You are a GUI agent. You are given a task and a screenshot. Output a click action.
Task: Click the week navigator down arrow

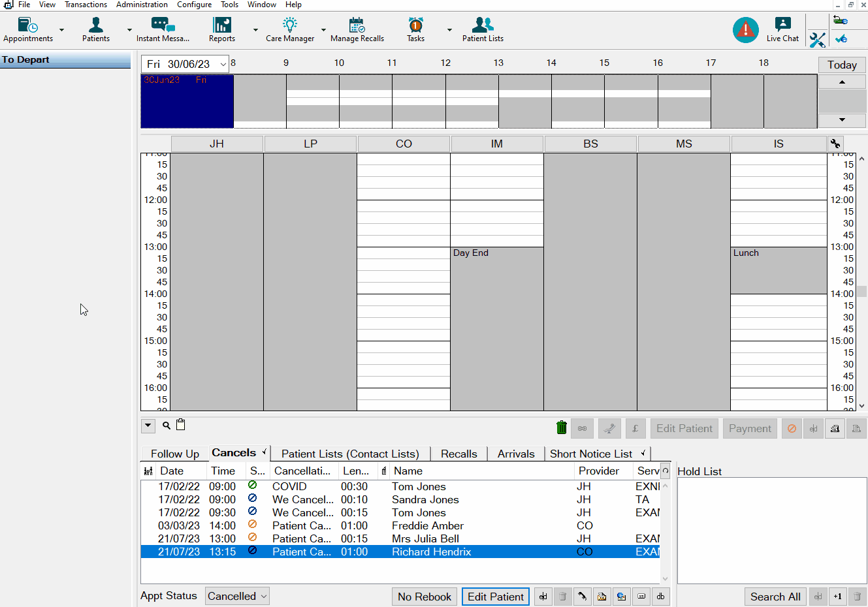coord(842,120)
